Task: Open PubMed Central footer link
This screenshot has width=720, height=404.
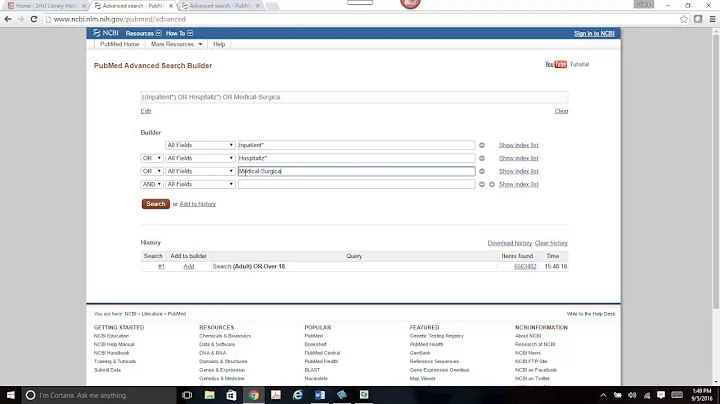Action: pos(322,353)
